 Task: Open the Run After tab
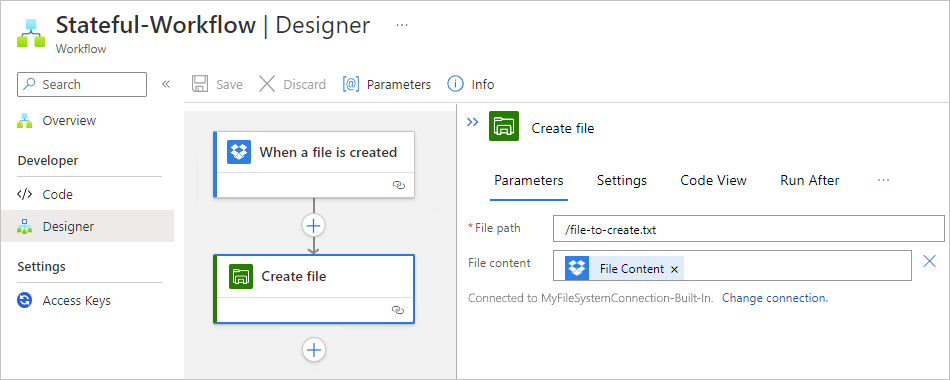click(x=809, y=181)
